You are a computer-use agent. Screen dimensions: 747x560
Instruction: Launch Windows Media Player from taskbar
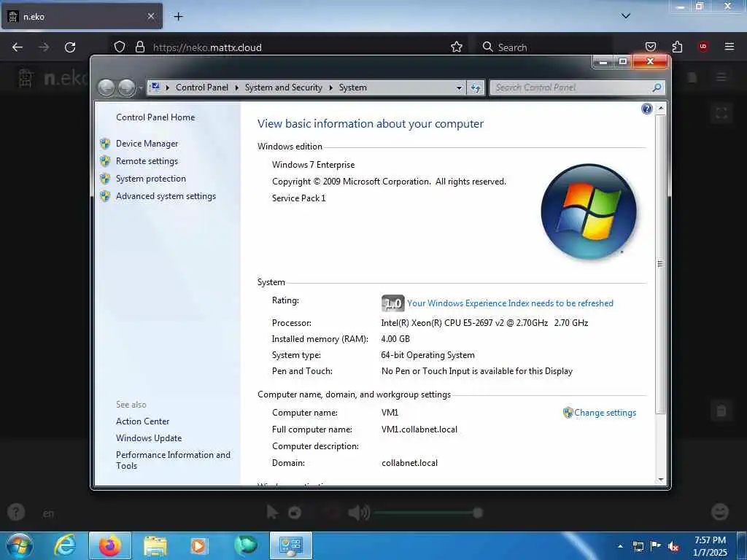[198, 545]
